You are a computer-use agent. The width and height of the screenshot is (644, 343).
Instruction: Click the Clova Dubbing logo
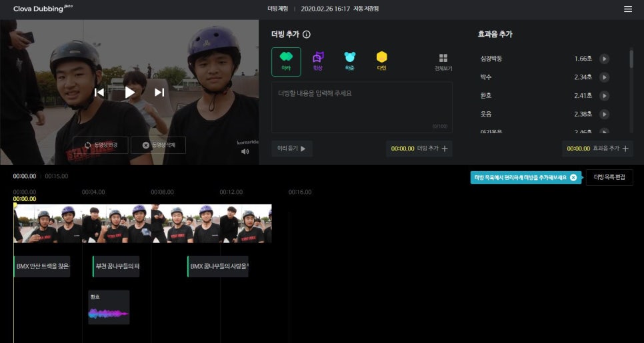pos(43,9)
